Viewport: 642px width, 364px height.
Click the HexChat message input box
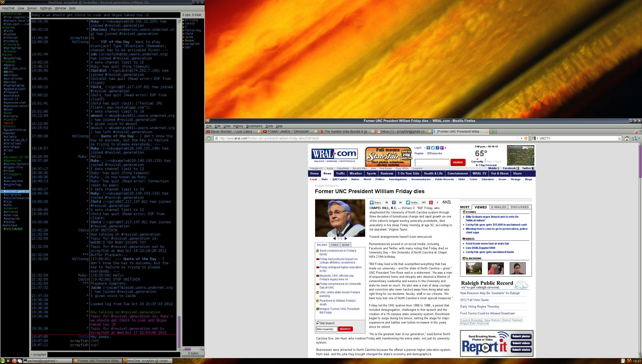(x=114, y=354)
